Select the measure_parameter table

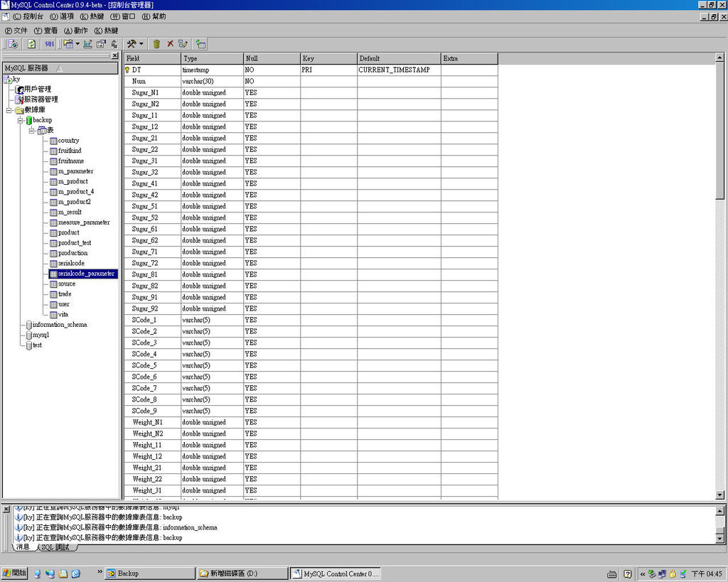click(x=84, y=222)
